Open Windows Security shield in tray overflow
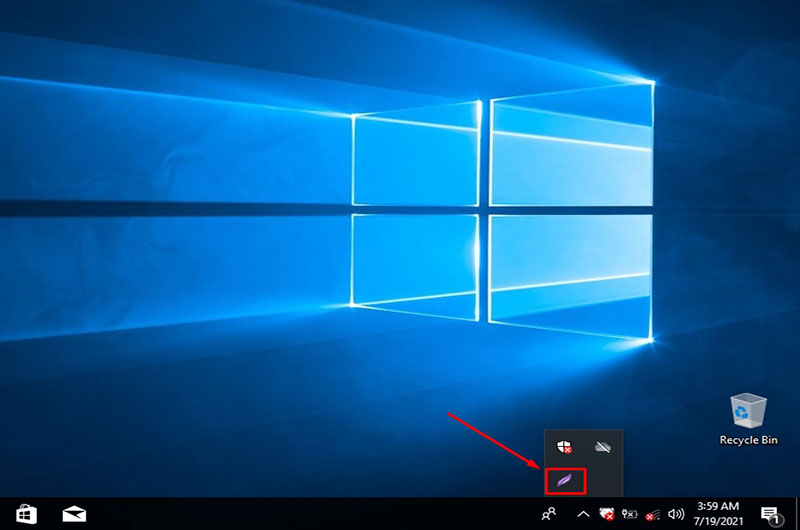 click(564, 447)
